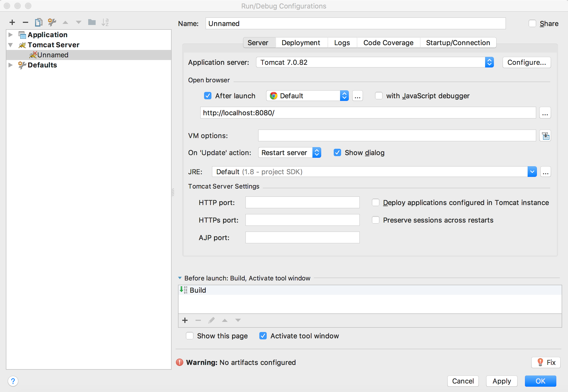Uncheck Activate tool window
The image size is (568, 392).
coord(263,336)
